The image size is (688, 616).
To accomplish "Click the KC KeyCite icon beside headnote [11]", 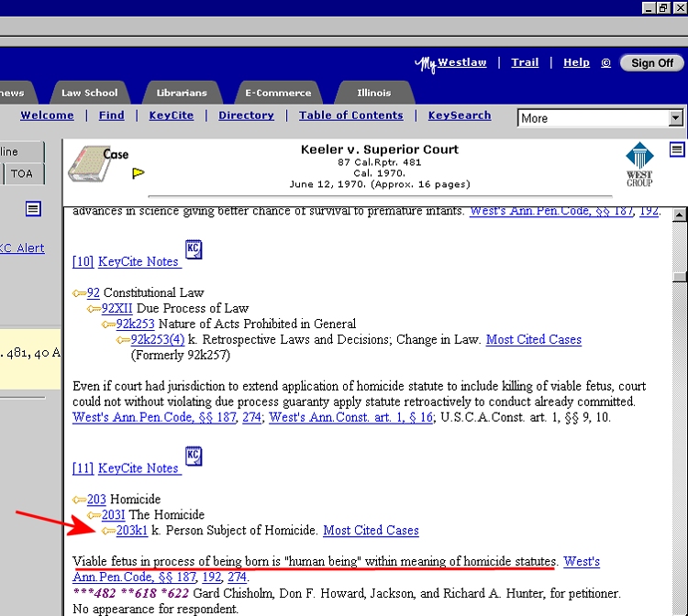I will point(194,456).
